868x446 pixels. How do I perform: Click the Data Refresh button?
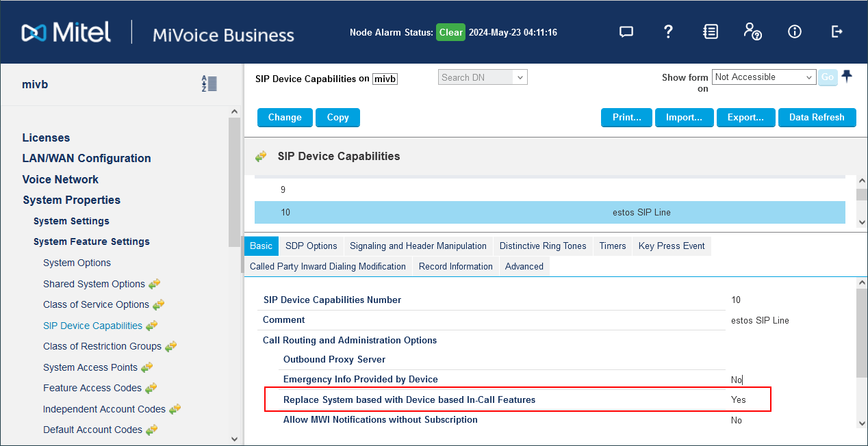(816, 118)
